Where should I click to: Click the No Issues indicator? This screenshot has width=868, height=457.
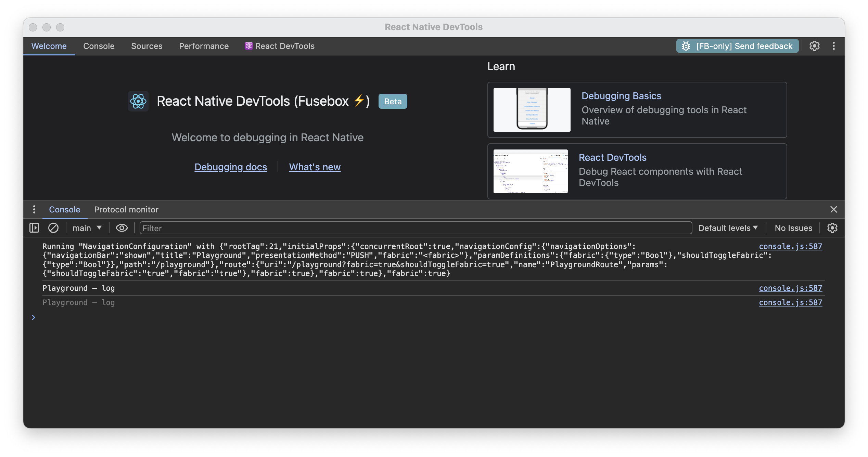pyautogui.click(x=793, y=228)
